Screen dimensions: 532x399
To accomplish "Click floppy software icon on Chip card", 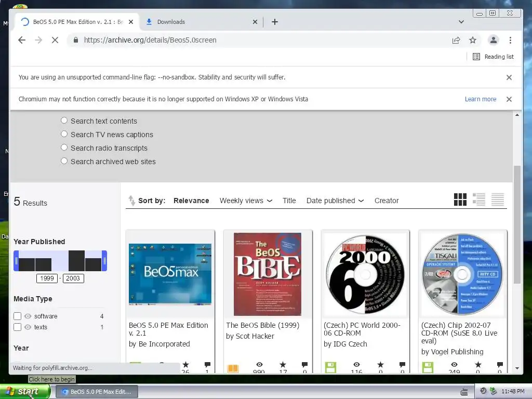I will click(428, 367).
